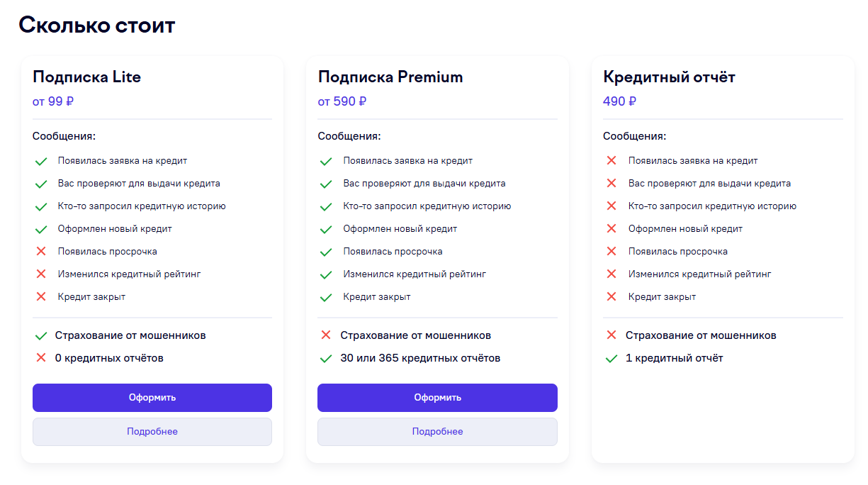868x485 pixels.
Task: Select the 'Подписка Premium' card title
Action: point(390,77)
